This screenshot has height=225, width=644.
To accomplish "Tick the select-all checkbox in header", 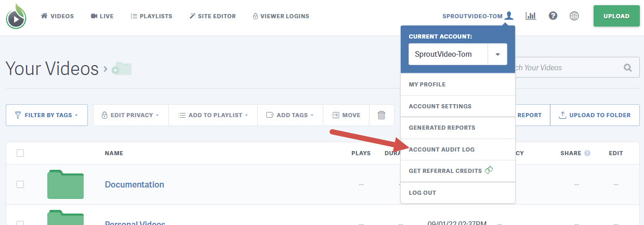I will (x=20, y=153).
